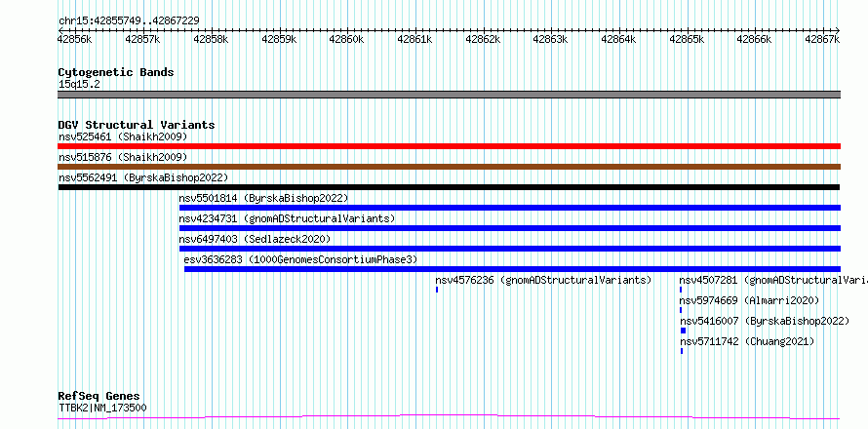Click the 42862k ruler tick label
The height and width of the screenshot is (429, 868).
483,39
